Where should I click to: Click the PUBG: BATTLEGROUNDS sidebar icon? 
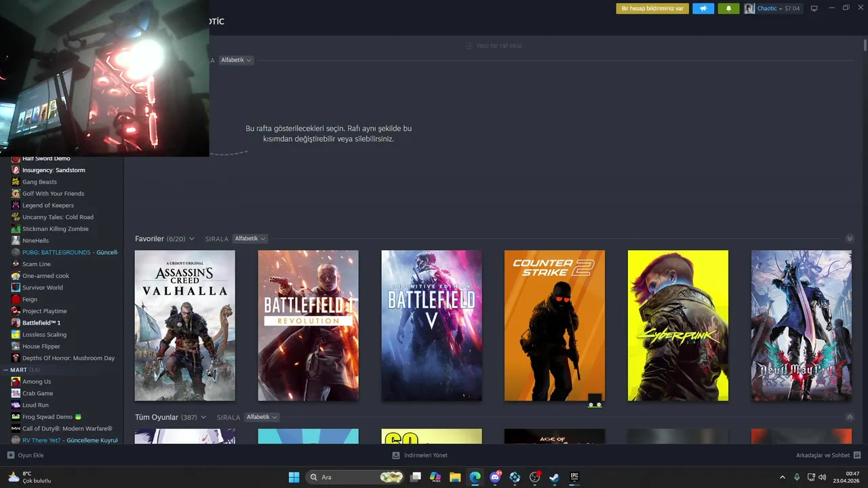tap(16, 252)
